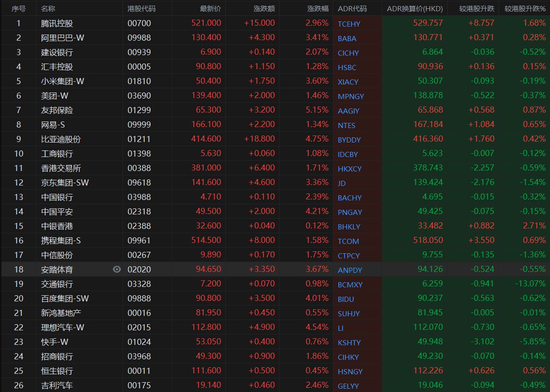Sort by 涨跌幅 column header

318,9
